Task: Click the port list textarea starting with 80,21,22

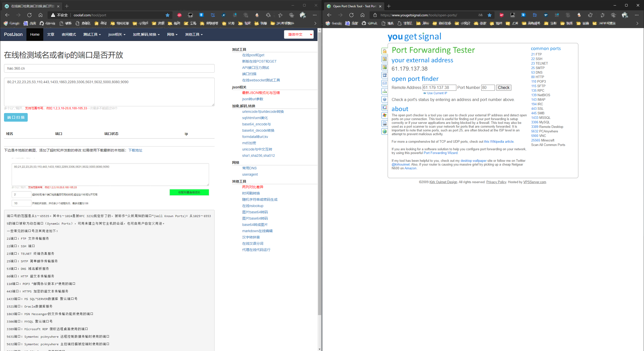Action: click(109, 92)
